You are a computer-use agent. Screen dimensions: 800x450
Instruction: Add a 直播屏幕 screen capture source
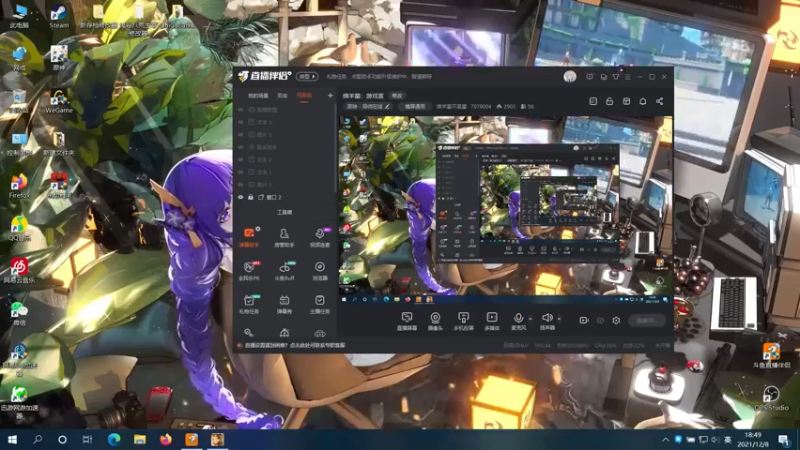[x=407, y=321]
